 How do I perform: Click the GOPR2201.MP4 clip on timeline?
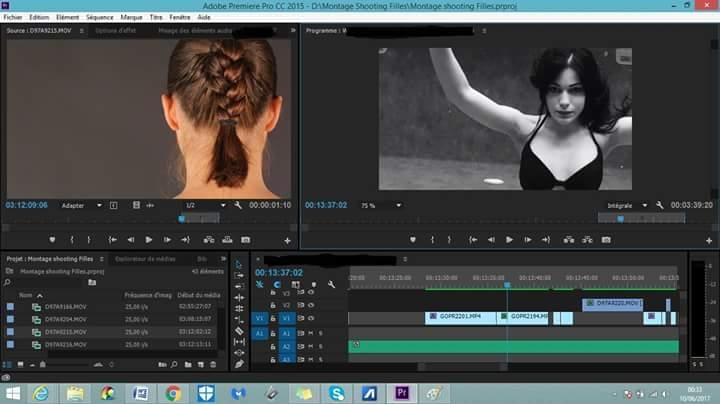[x=460, y=317]
